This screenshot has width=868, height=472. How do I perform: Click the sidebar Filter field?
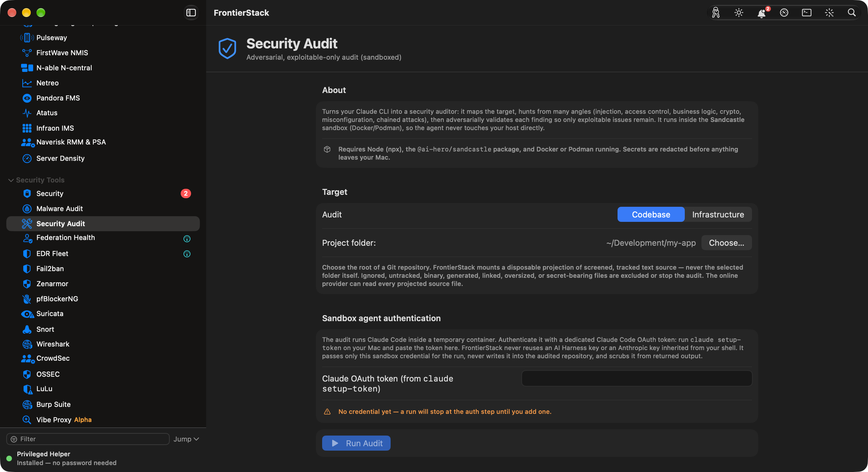point(88,439)
